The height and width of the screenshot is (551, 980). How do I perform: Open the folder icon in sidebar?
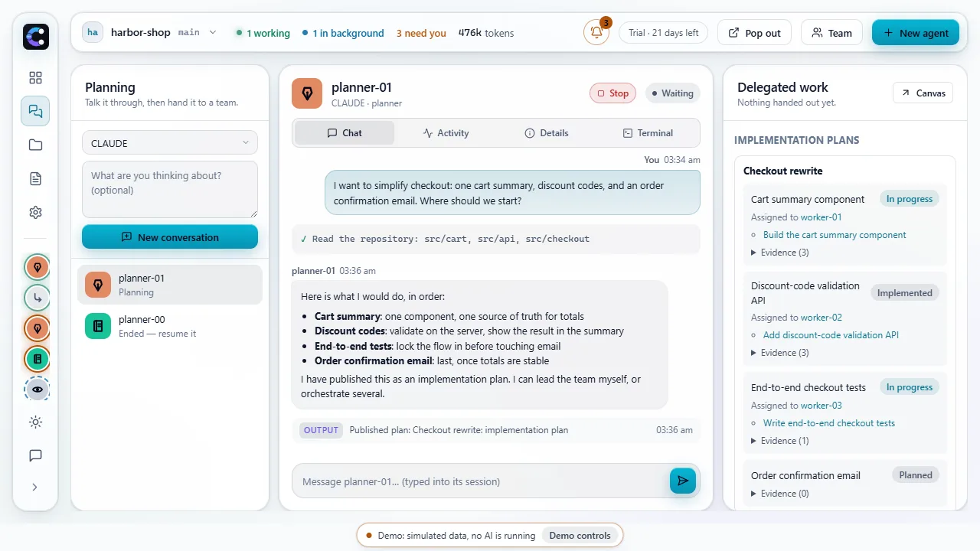pyautogui.click(x=35, y=145)
